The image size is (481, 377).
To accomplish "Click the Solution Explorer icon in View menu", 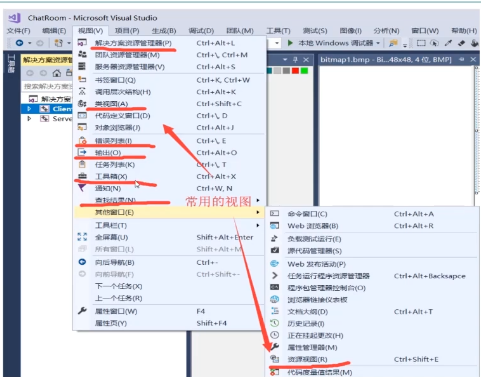I will pyautogui.click(x=82, y=43).
